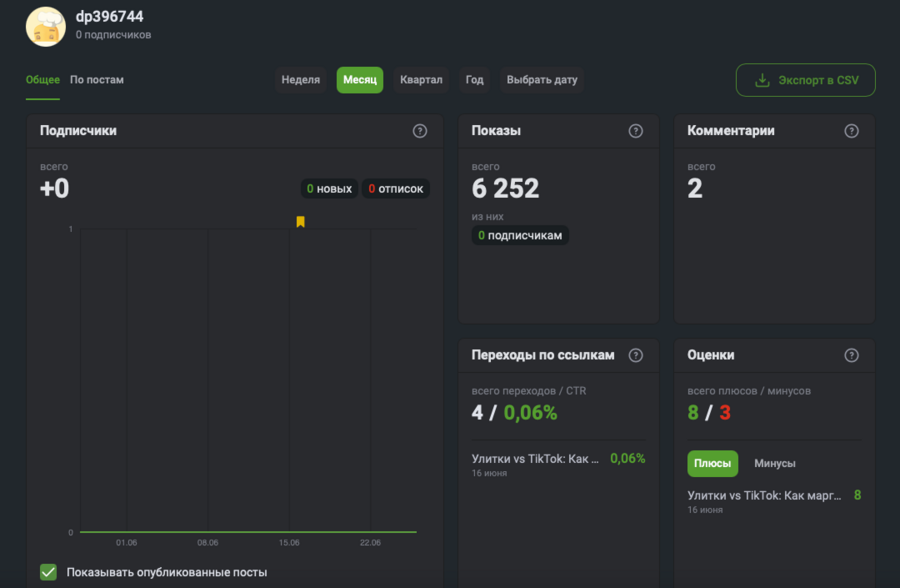Click help icon in Подписчики panel

pos(420,131)
